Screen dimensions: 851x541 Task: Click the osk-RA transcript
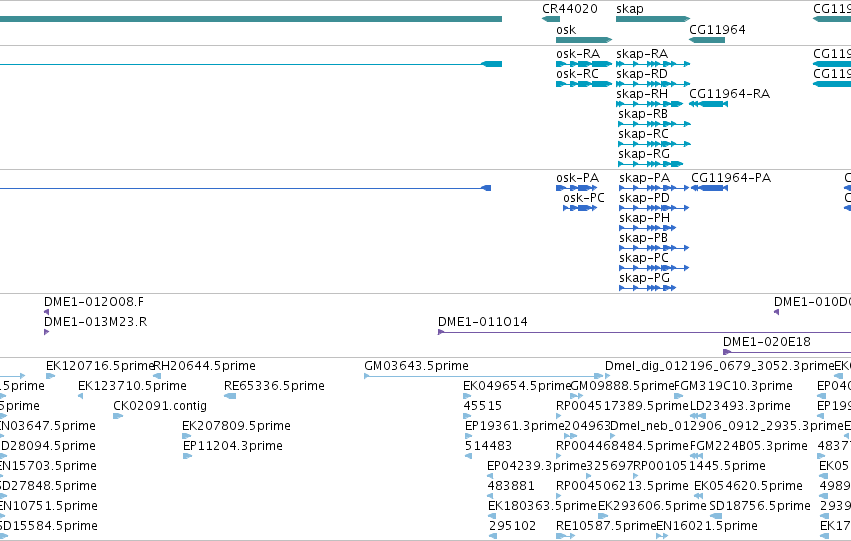[584, 64]
